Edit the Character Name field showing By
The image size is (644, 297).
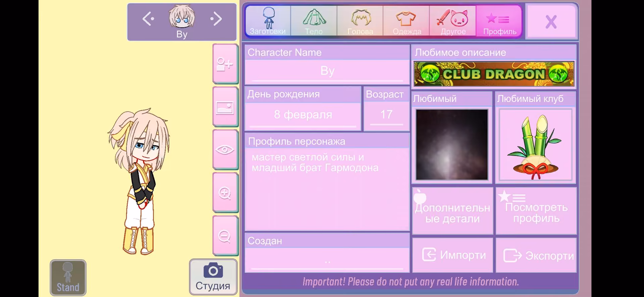tap(327, 71)
